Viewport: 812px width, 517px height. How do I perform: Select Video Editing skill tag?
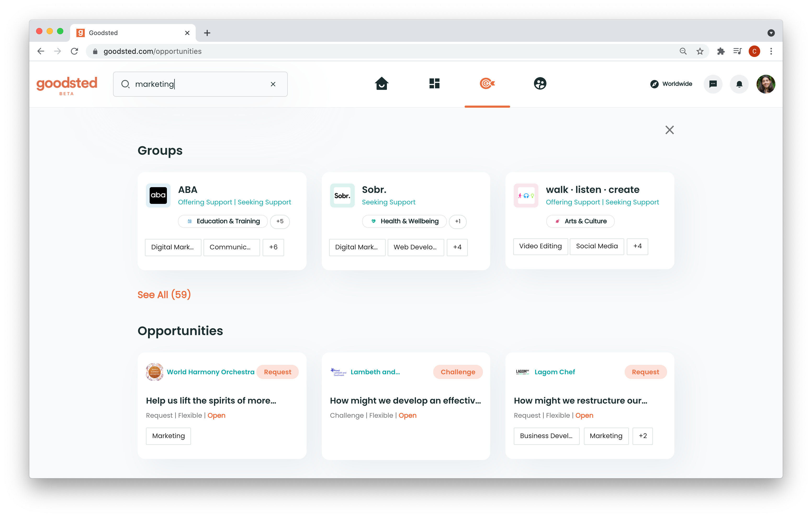click(540, 246)
